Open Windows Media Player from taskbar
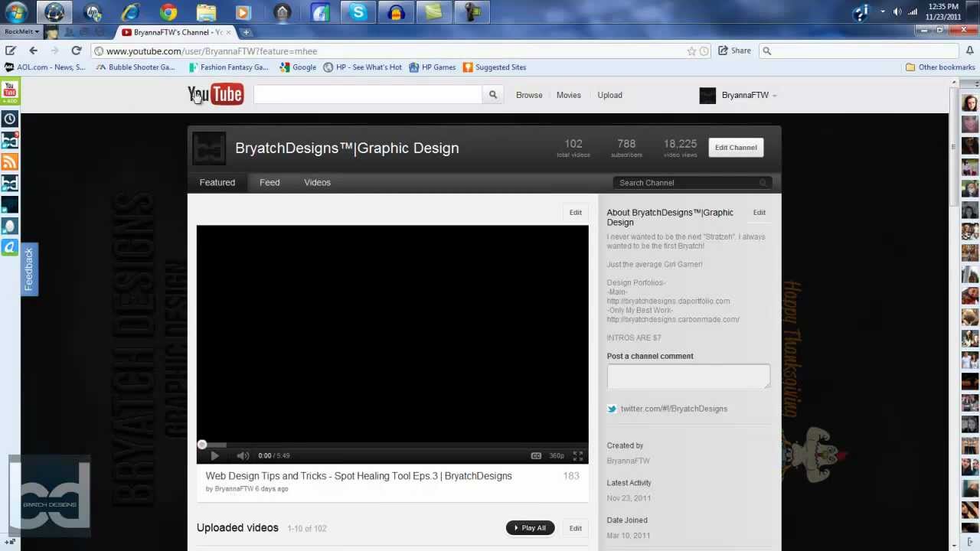This screenshot has width=980, height=551. [x=243, y=12]
